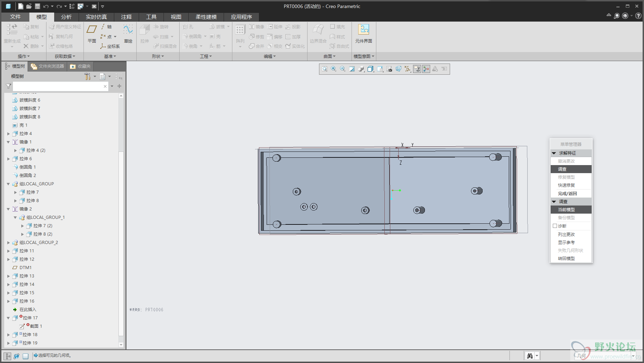Open the 模型意图 group dropdown
644x363 pixels.
tap(364, 56)
